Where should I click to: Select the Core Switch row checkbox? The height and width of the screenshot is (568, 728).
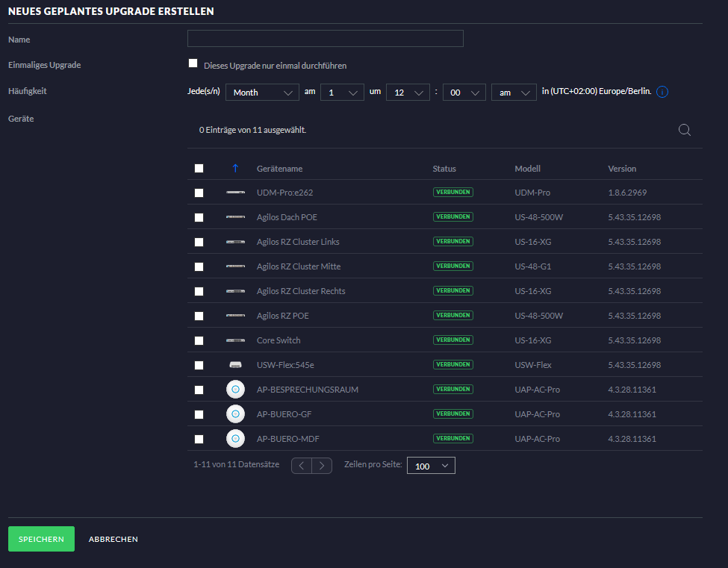tap(199, 340)
